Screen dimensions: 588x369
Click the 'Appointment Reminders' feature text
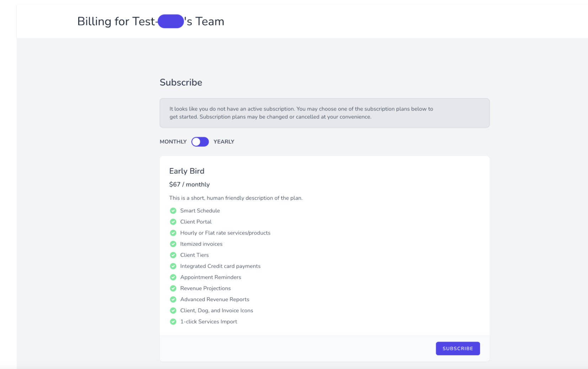[x=210, y=277]
